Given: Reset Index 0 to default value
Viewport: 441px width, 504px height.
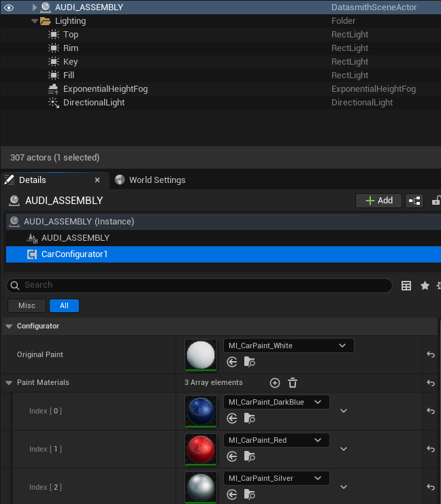Looking at the screenshot, I should 431,411.
